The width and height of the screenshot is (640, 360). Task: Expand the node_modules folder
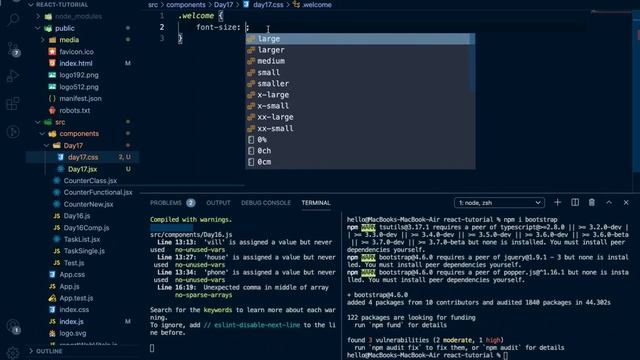[38, 16]
